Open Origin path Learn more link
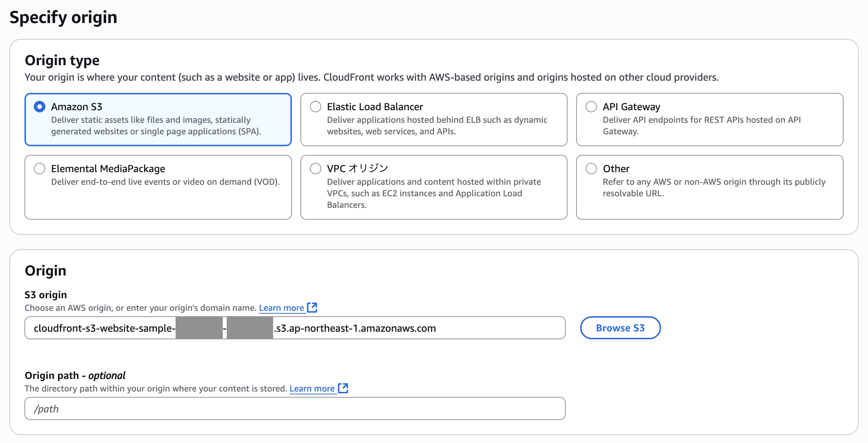868x443 pixels. coord(312,389)
